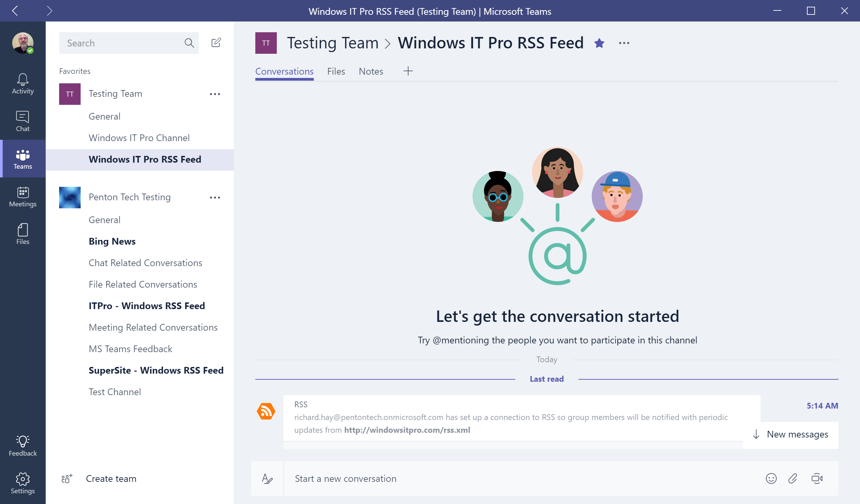Send Feedback via the lightbulb icon

(x=22, y=444)
